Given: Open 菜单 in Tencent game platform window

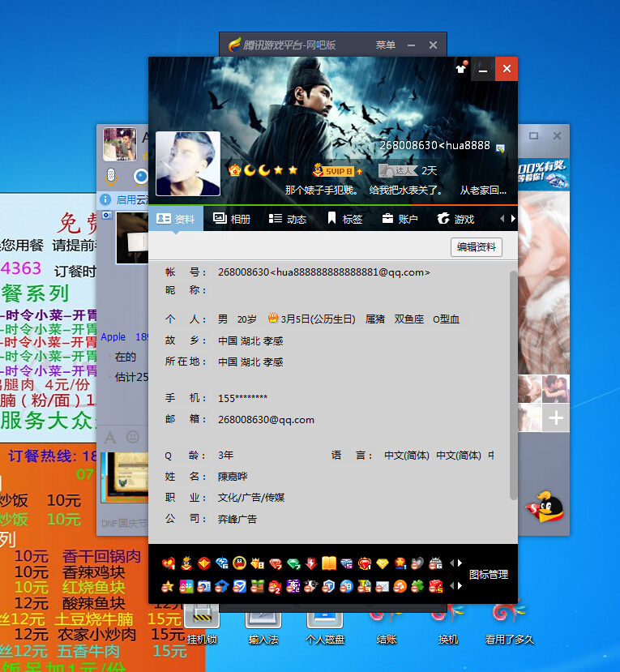Looking at the screenshot, I should 386,45.
